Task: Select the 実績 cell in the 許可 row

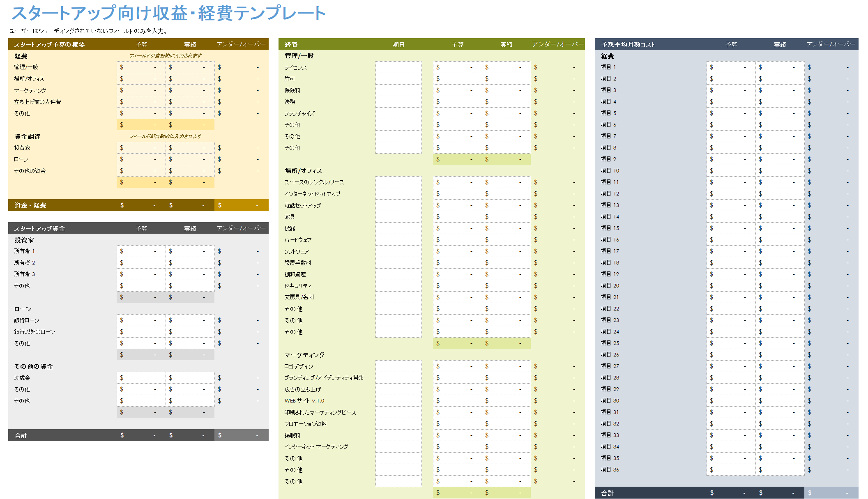Action: coord(507,79)
